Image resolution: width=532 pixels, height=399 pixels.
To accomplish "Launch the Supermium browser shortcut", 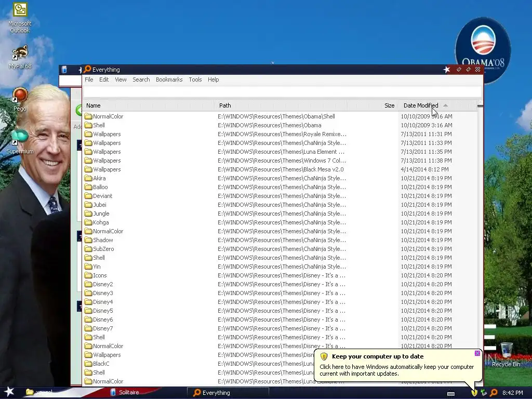I will click(x=20, y=142).
